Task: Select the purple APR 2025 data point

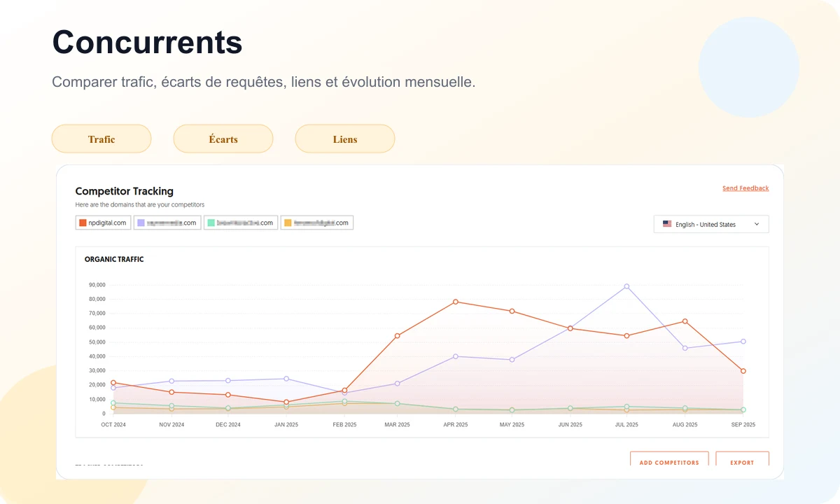Action: (456, 356)
